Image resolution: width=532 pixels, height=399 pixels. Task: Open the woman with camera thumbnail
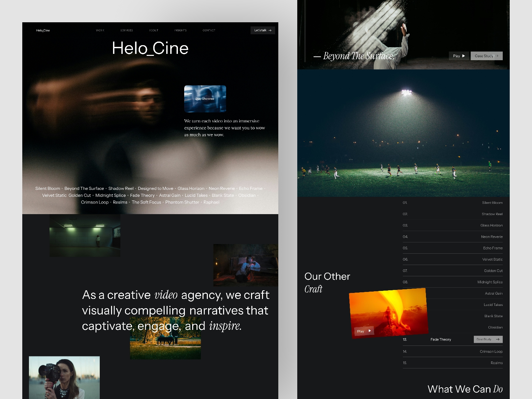[x=64, y=377]
